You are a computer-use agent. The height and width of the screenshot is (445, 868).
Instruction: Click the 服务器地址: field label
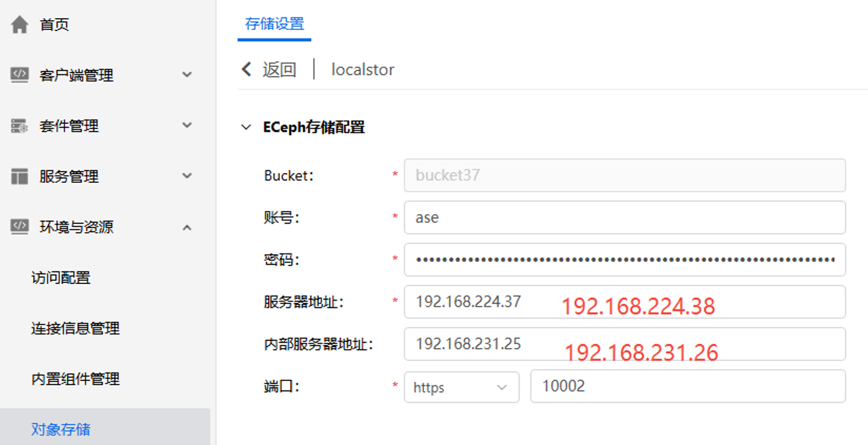pos(304,302)
